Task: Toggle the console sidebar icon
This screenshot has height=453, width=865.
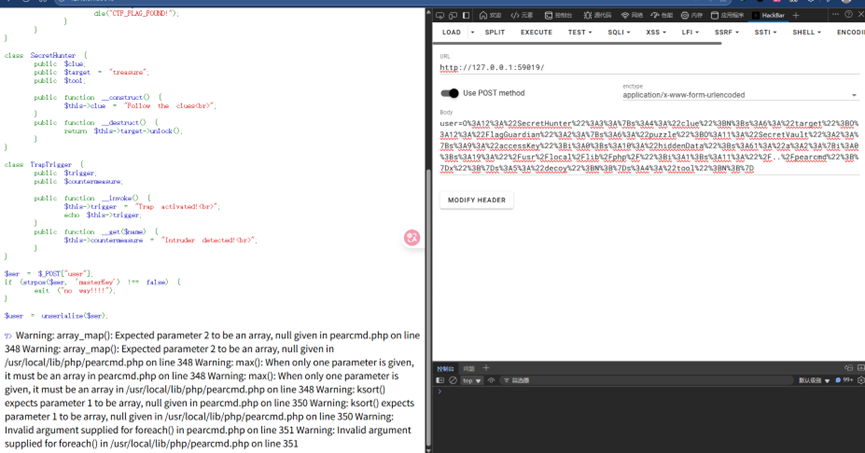Action: tap(440, 380)
